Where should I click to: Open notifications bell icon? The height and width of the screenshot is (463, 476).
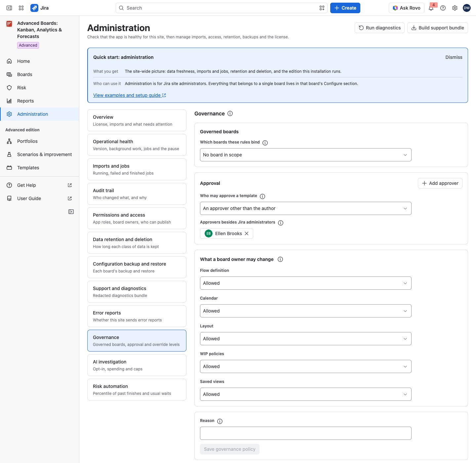coord(431,8)
